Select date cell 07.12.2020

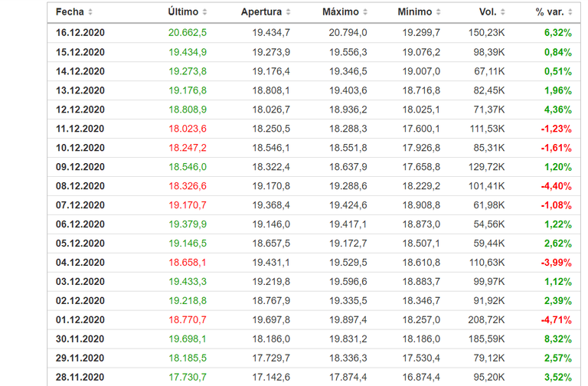[x=80, y=205]
